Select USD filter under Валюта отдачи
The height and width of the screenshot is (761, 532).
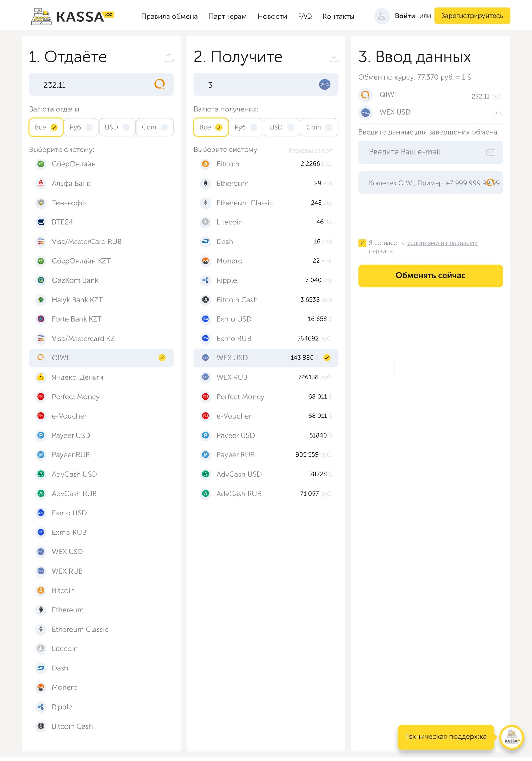(x=117, y=127)
